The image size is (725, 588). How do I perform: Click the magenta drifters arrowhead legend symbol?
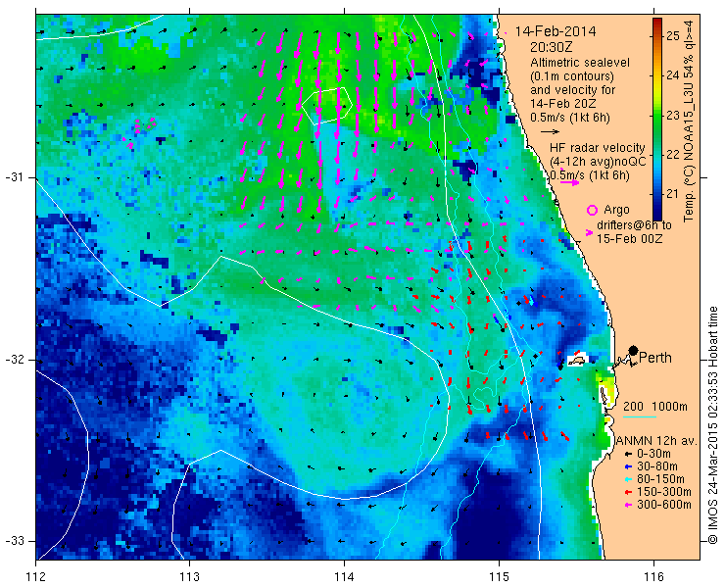[589, 233]
